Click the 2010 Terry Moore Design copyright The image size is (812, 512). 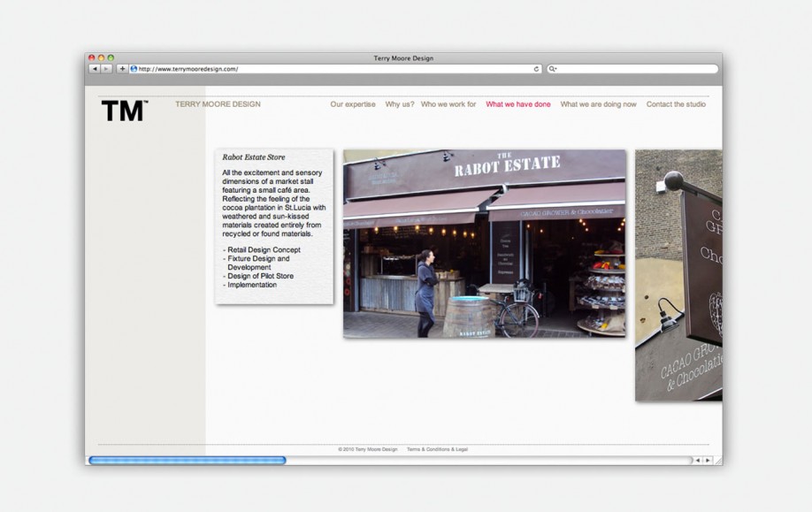[368, 449]
